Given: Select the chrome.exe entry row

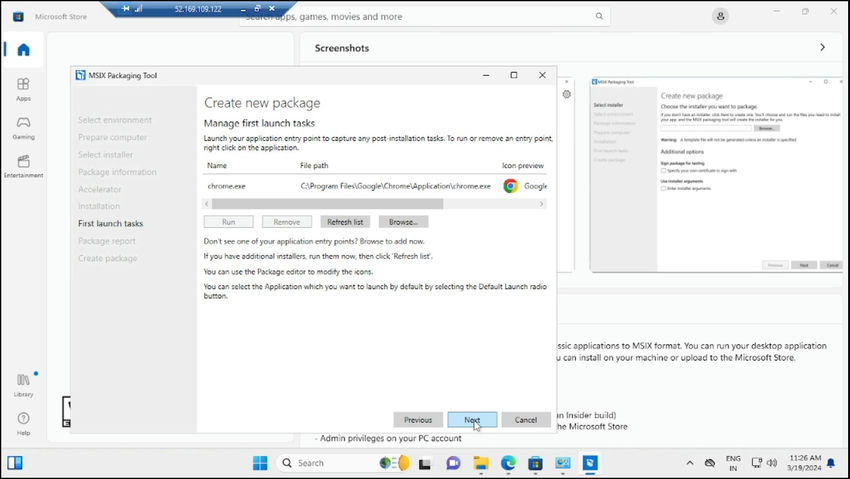Looking at the screenshot, I should [x=375, y=186].
